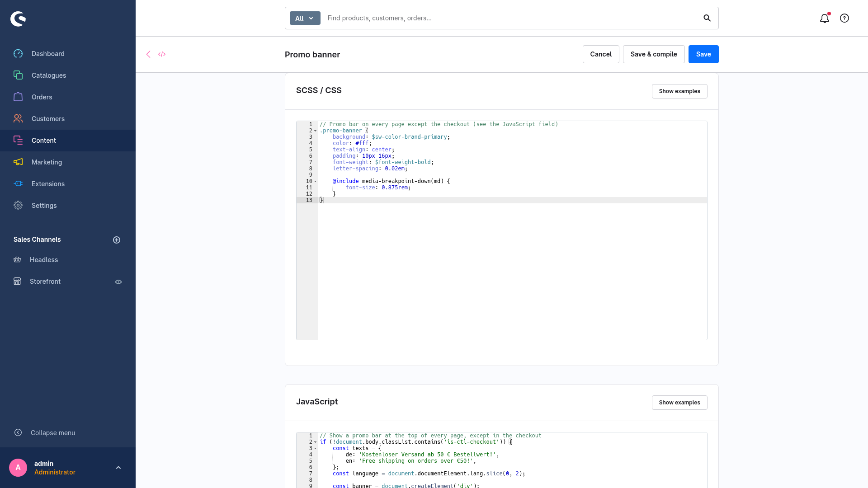Open the Settings gear icon
The height and width of the screenshot is (488, 868).
(x=18, y=206)
